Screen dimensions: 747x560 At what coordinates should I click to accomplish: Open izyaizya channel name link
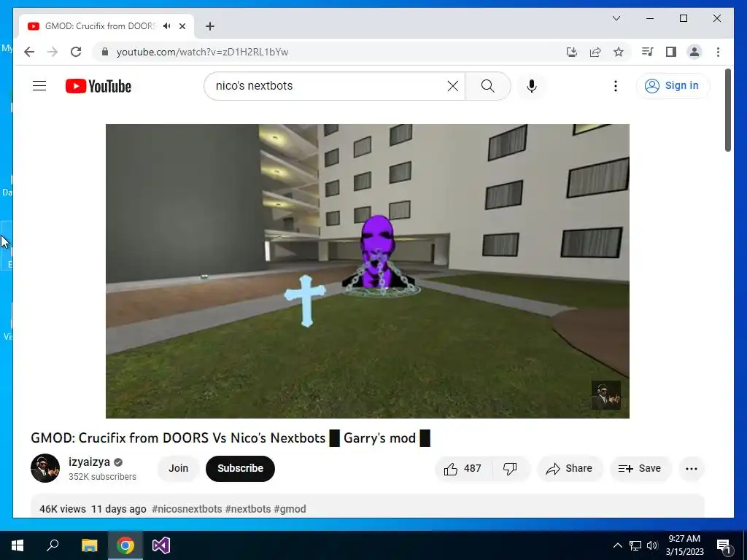89,462
